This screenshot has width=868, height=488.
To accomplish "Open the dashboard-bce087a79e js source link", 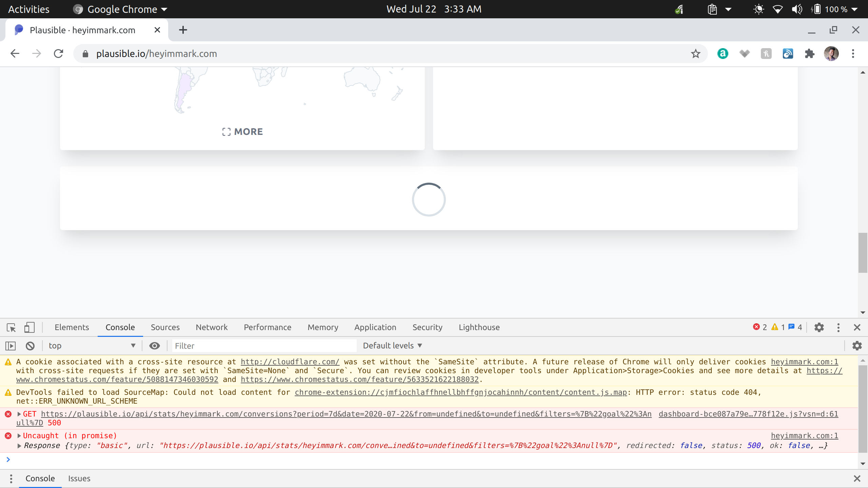I will point(748,414).
